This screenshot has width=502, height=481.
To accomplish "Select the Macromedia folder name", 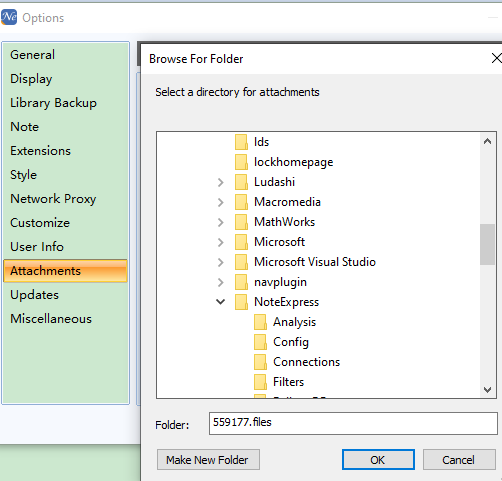I will pyautogui.click(x=287, y=202).
